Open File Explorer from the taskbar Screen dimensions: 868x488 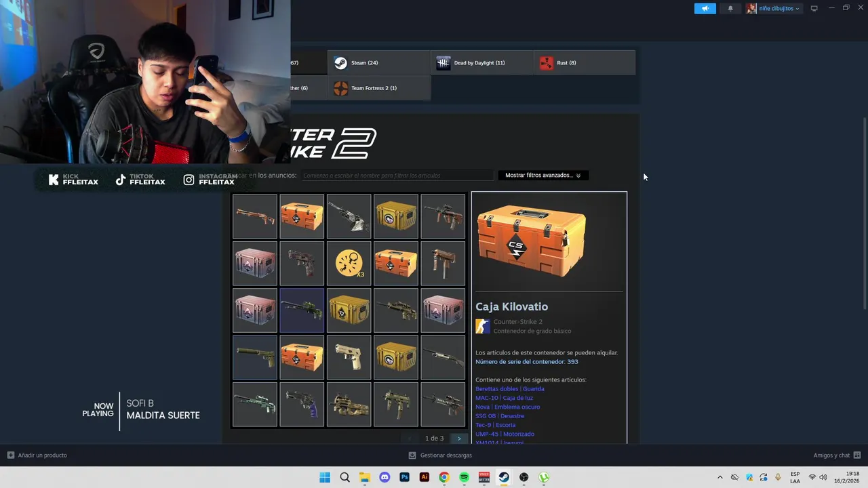pos(365,477)
